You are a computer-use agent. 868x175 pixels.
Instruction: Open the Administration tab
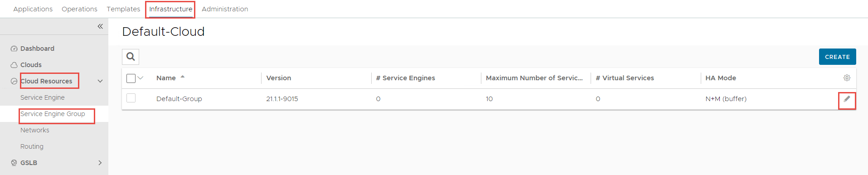pyautogui.click(x=225, y=9)
